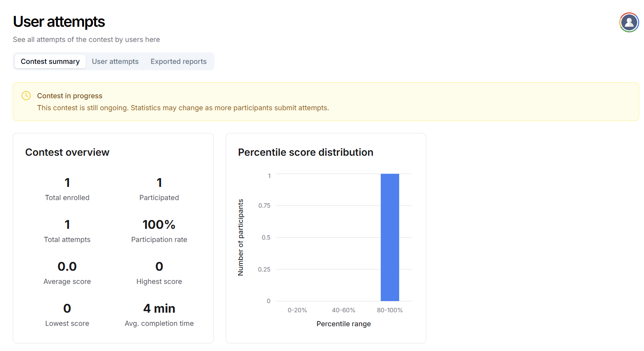
Task: Click the clock icon in progress banner
Action: (26, 96)
